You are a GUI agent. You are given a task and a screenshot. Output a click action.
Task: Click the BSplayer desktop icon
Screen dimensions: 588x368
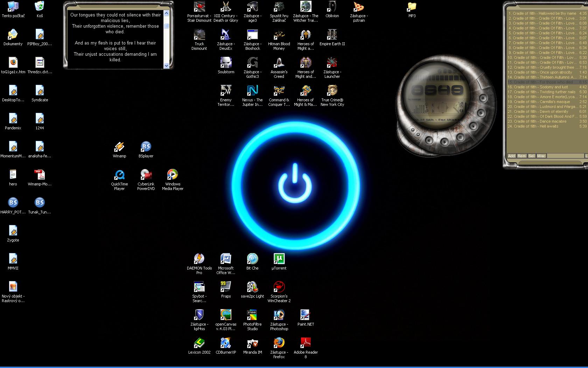[146, 147]
